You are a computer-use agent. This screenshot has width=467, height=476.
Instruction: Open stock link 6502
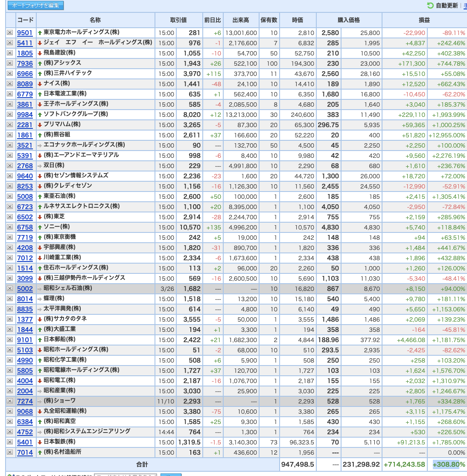click(x=25, y=217)
